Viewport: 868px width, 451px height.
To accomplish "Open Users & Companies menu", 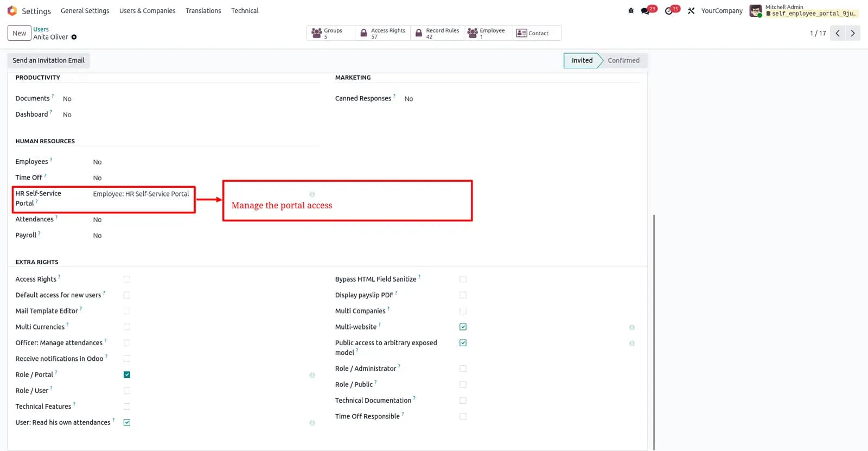I will tap(148, 11).
